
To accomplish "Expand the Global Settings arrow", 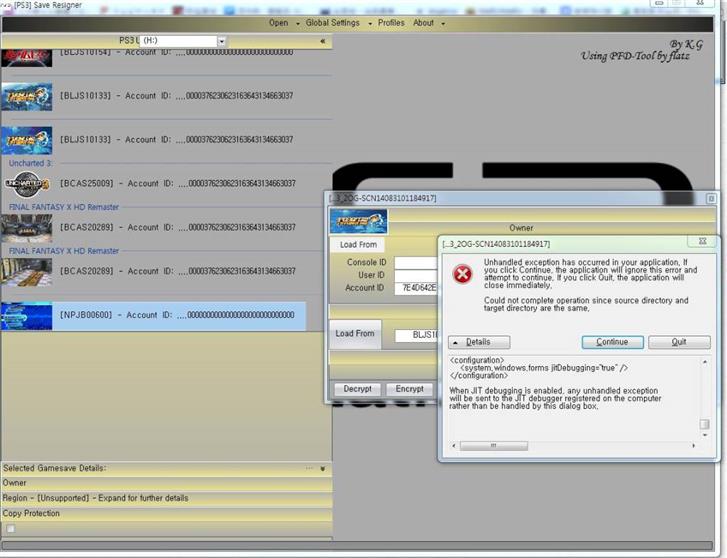I will coord(370,24).
